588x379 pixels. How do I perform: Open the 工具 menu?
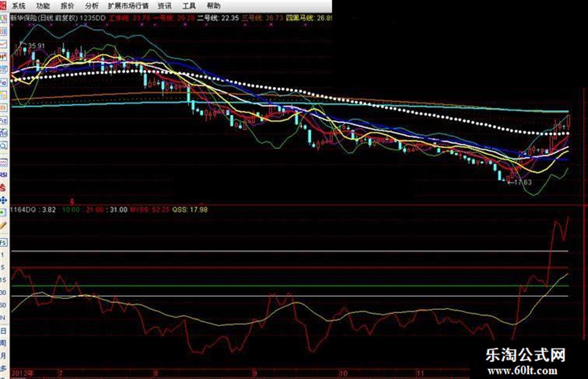189,6
